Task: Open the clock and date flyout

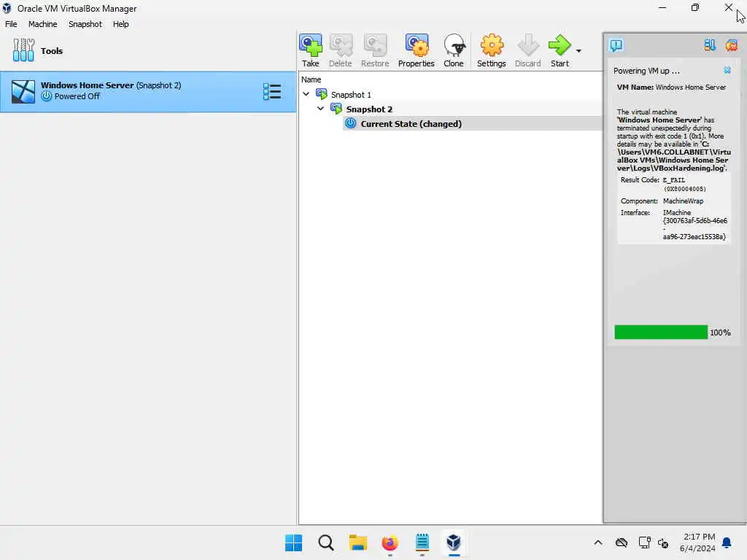Action: pyautogui.click(x=697, y=542)
